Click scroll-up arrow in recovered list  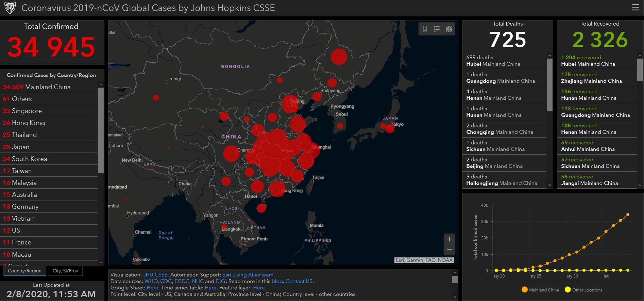pos(640,55)
